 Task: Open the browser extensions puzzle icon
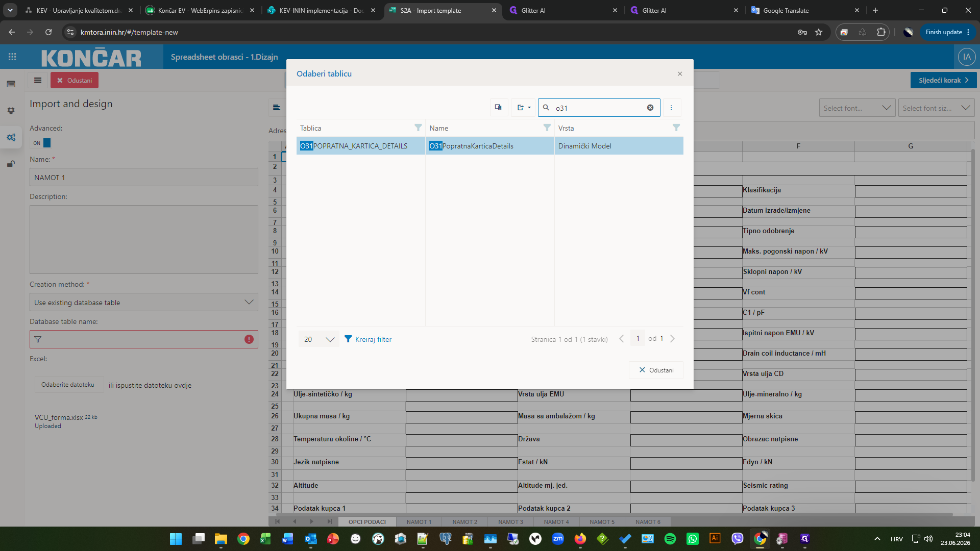pos(881,32)
